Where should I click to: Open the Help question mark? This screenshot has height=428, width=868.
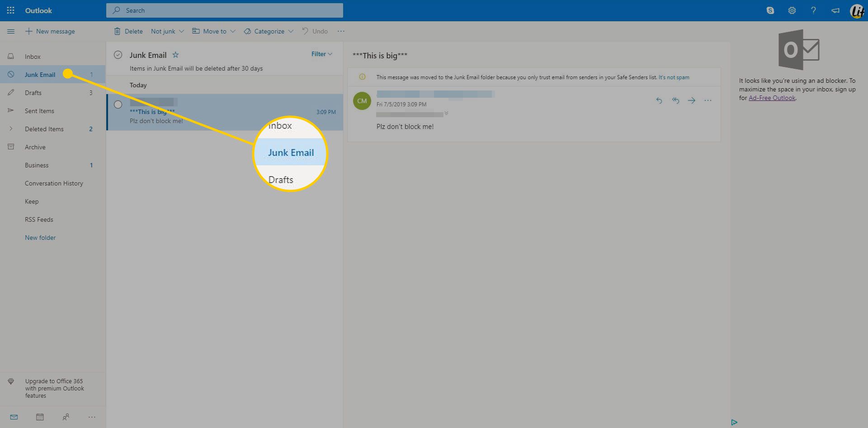[x=813, y=10]
